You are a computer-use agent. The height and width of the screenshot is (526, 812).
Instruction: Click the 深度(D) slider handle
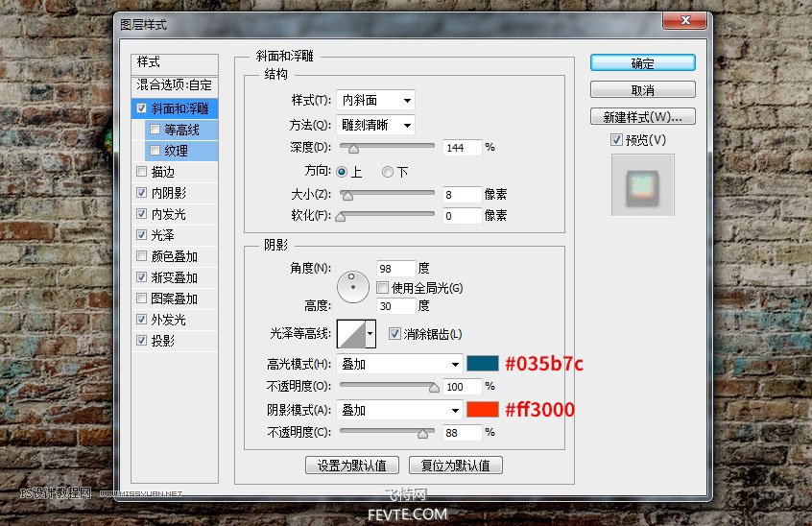353,149
